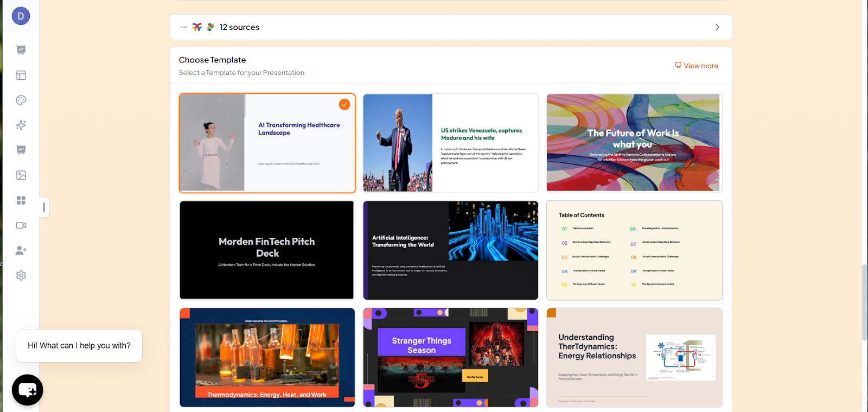Click the View more templates link
This screenshot has height=412, width=868.
697,66
